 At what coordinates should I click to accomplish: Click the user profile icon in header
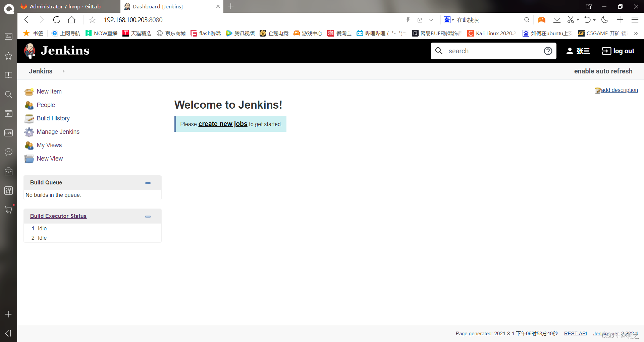tap(570, 51)
